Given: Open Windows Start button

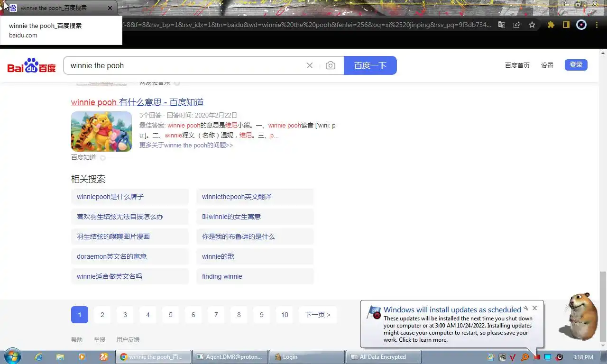Looking at the screenshot, I should click(12, 356).
